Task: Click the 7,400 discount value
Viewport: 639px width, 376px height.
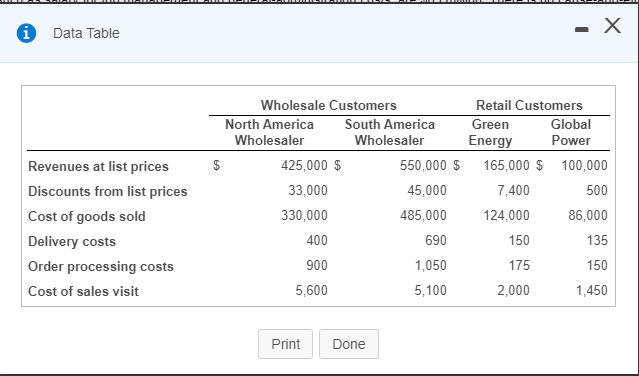Action: tap(513, 190)
